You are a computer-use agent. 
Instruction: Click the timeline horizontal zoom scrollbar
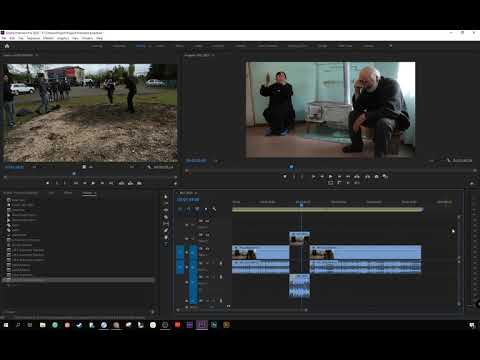pyautogui.click(x=242, y=310)
